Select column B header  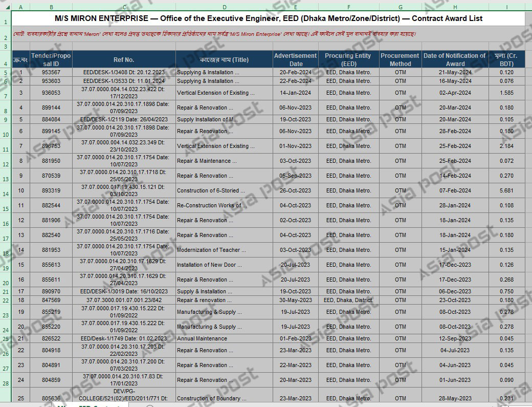click(51, 7)
